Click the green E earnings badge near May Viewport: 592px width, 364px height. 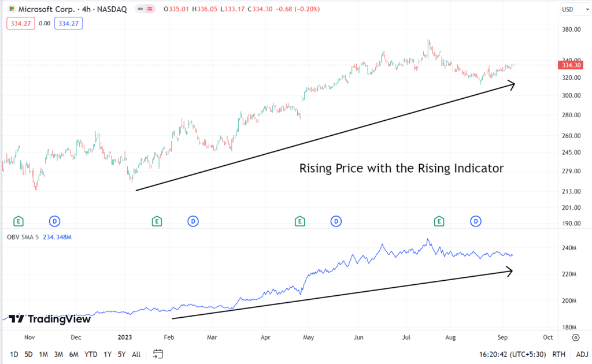[x=299, y=221]
